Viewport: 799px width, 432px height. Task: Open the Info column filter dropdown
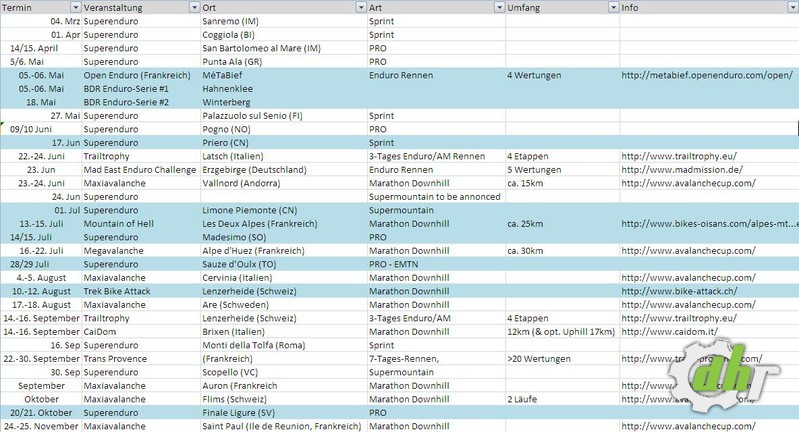(x=793, y=8)
